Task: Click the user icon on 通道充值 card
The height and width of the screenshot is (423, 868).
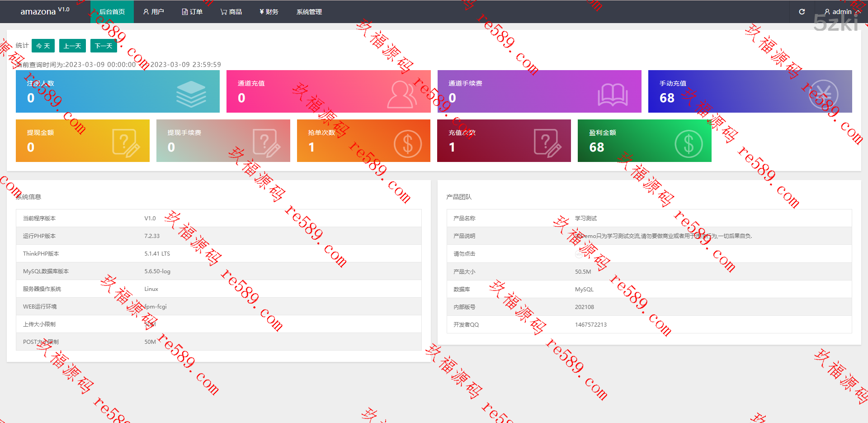Action: (x=401, y=94)
